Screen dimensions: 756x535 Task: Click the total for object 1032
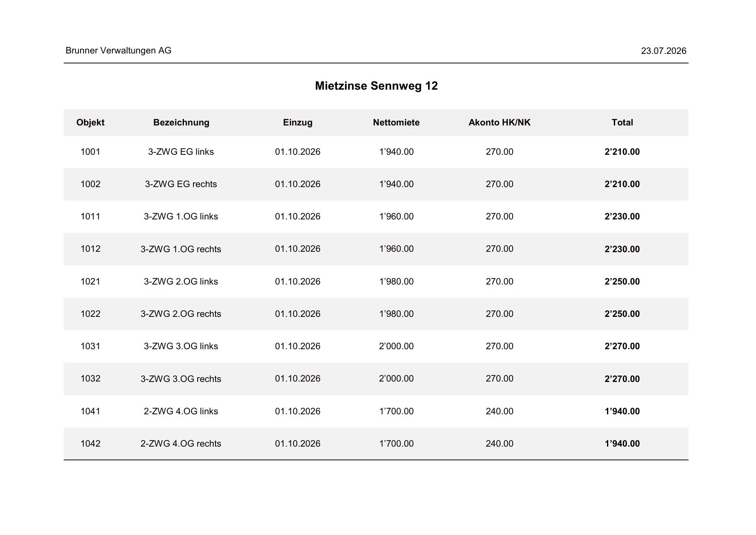point(622,379)
